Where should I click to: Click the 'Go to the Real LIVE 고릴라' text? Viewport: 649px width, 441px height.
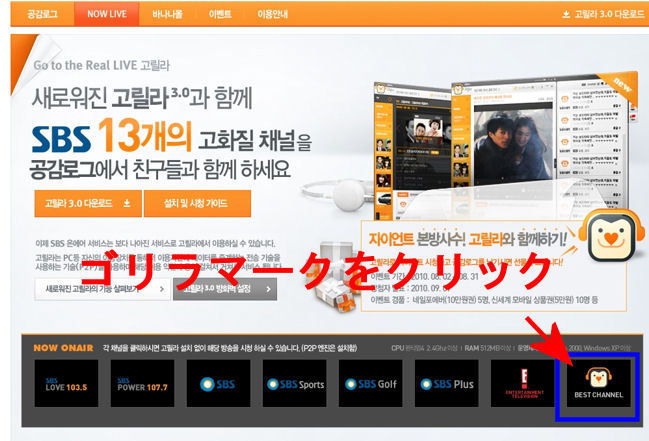pos(102,65)
